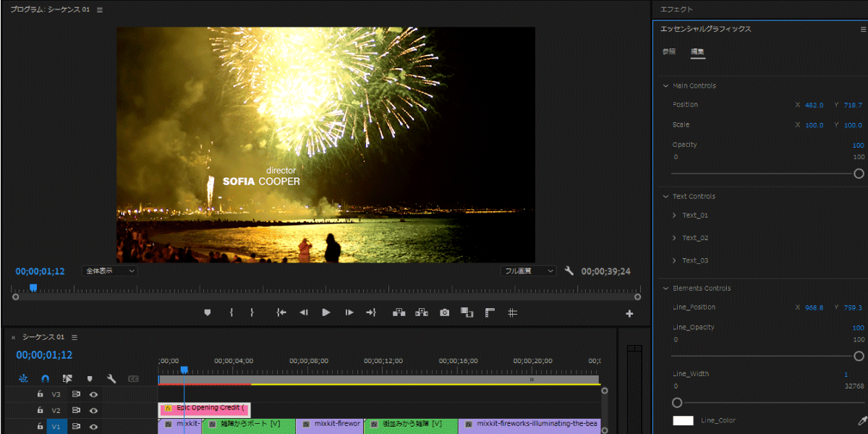
Task: Expand the Text_02 group
Action: point(674,238)
